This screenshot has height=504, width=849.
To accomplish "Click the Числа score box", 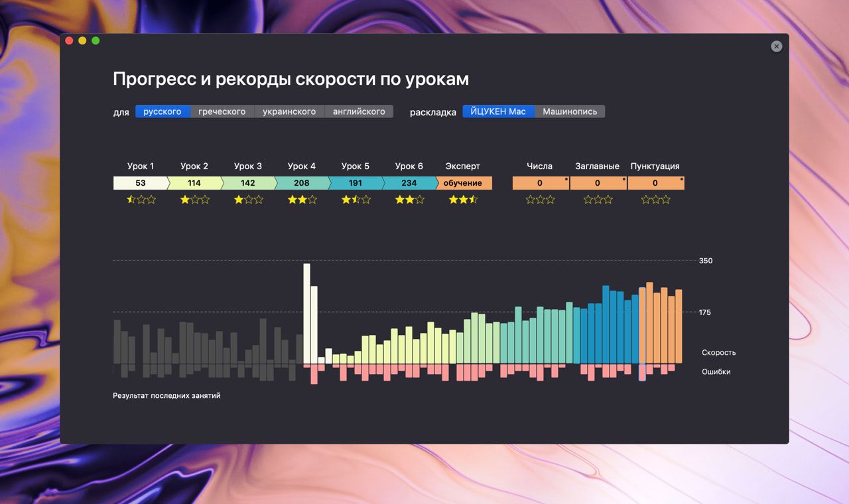I will [541, 183].
